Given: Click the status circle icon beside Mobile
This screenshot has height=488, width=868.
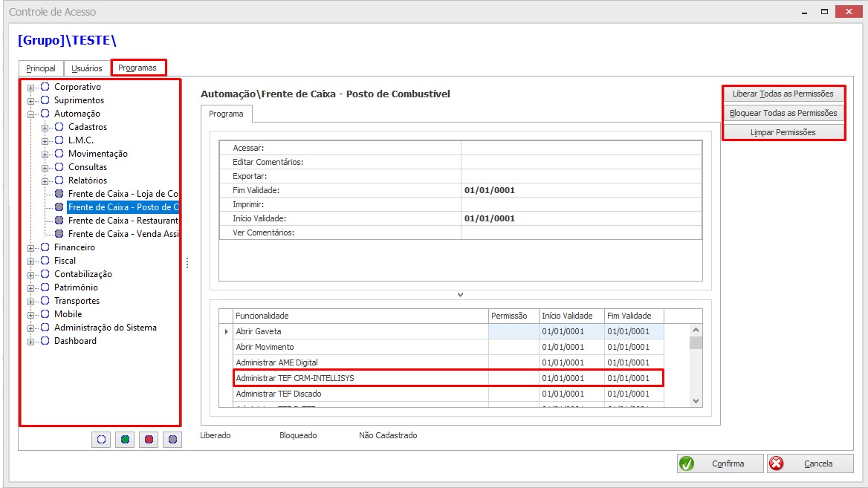Looking at the screenshot, I should (x=45, y=313).
